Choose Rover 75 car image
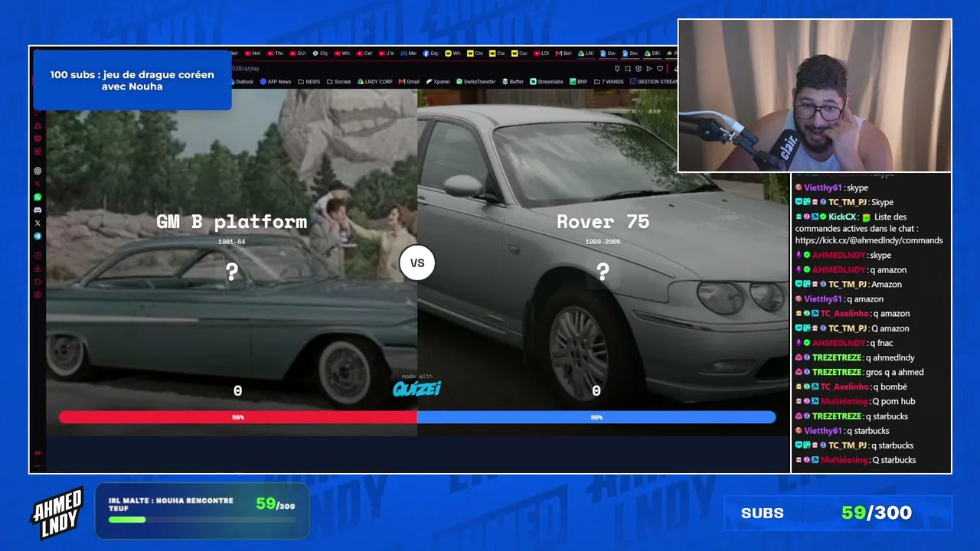This screenshot has width=980, height=551. click(x=603, y=262)
